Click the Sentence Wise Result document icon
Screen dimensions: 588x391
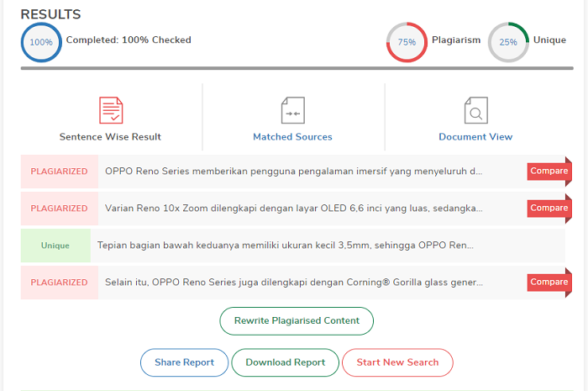tap(111, 110)
